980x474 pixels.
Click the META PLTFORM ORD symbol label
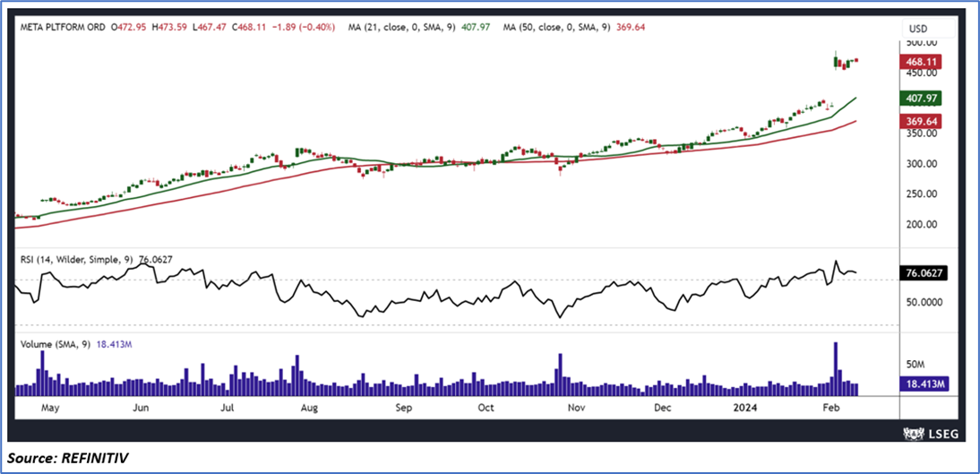(x=61, y=28)
